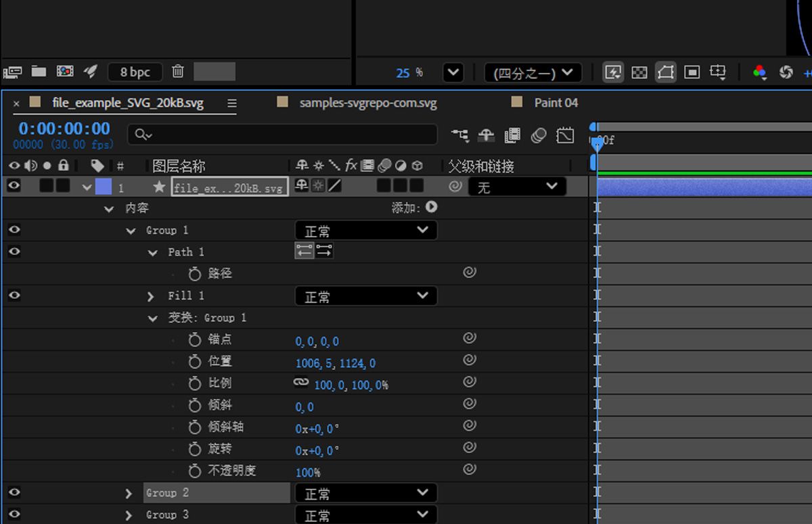Hide layer 1 with its eye icon

click(14, 185)
